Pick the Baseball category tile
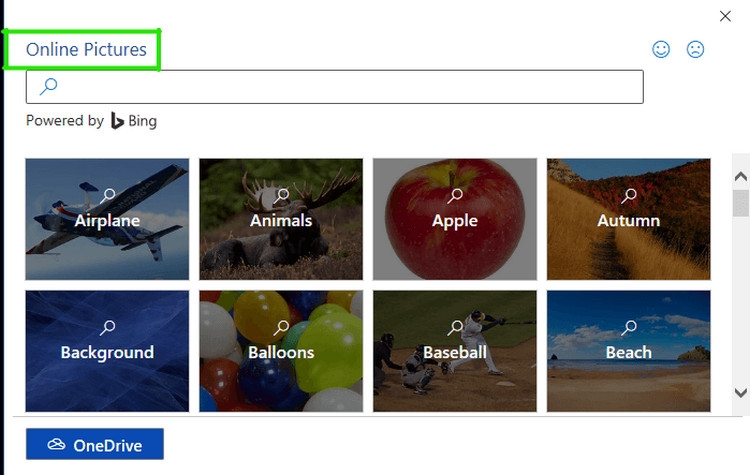This screenshot has height=475, width=750. (455, 351)
